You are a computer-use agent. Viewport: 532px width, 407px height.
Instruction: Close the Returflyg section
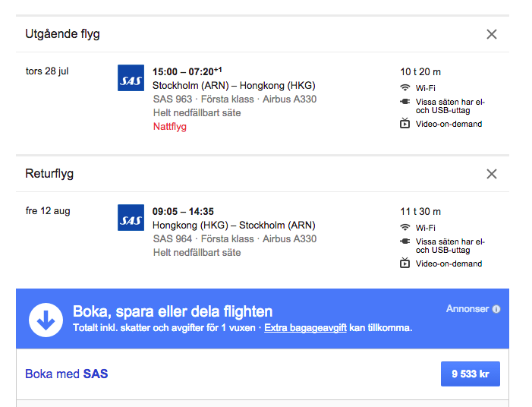(x=492, y=174)
